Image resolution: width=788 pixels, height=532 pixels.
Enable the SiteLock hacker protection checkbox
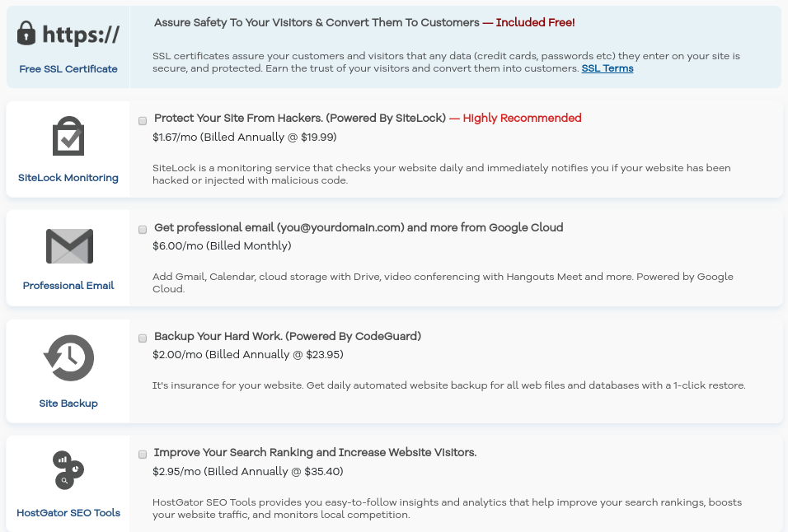pyautogui.click(x=142, y=120)
